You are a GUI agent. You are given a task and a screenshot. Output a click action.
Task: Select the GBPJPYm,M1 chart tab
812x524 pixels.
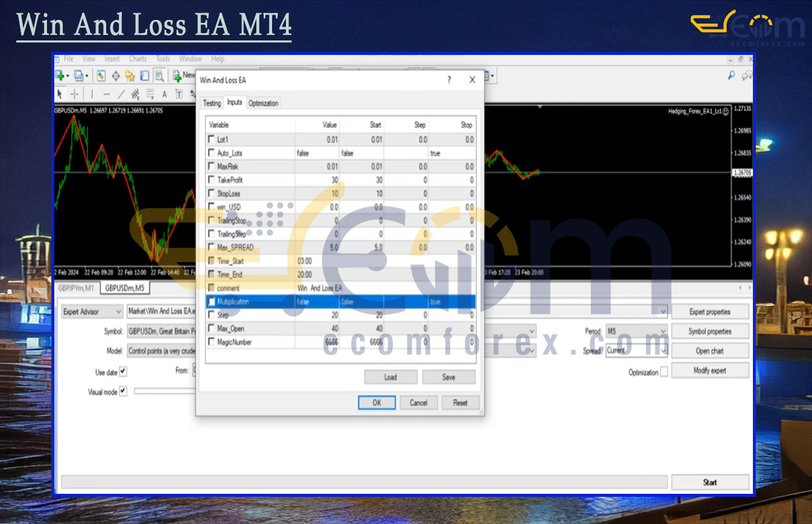[76, 288]
